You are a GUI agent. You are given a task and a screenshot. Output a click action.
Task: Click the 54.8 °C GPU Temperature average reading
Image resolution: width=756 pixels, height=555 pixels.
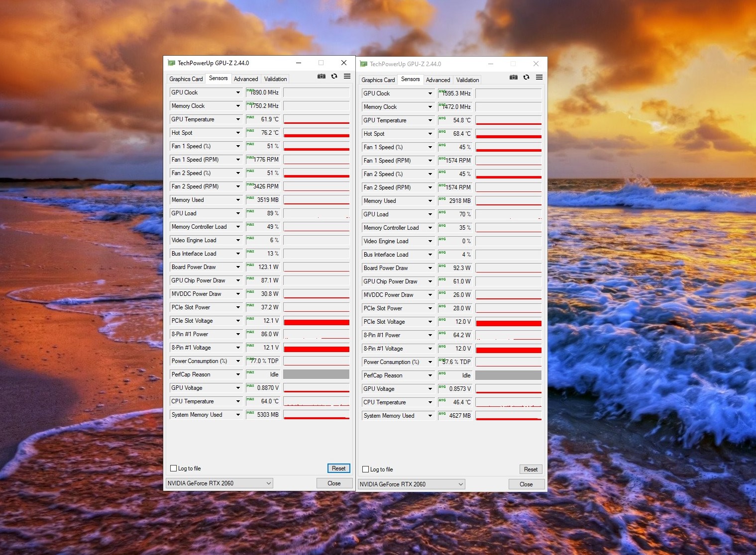tap(455, 120)
